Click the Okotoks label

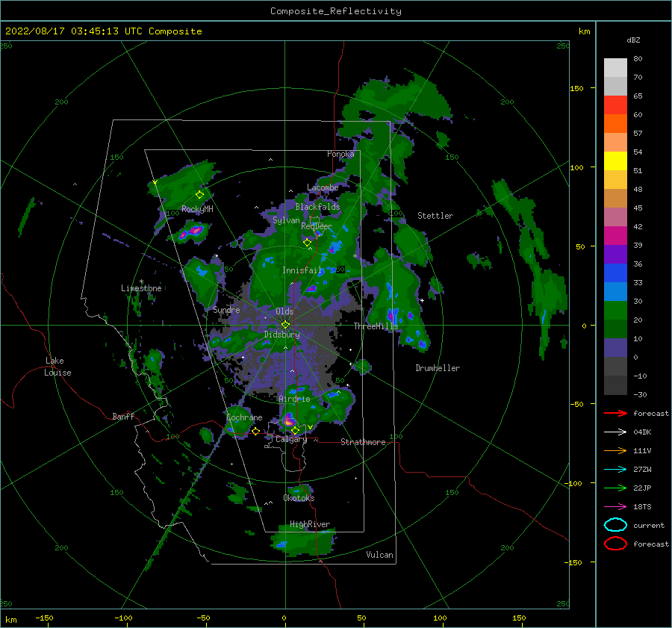[299, 498]
